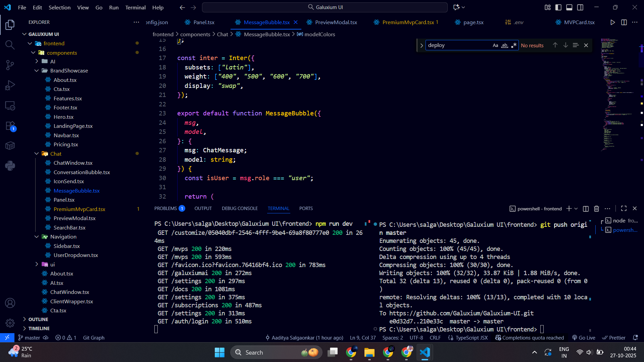Image resolution: width=644 pixels, height=362 pixels.
Task: Open the Python activity bar icon
Action: (x=10, y=166)
